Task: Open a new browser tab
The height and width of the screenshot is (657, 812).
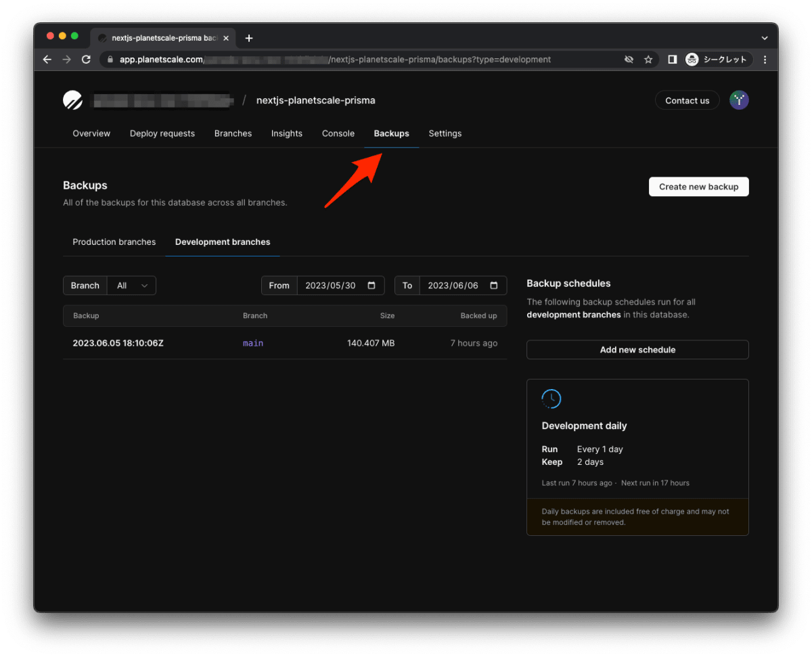Action: tap(249, 38)
